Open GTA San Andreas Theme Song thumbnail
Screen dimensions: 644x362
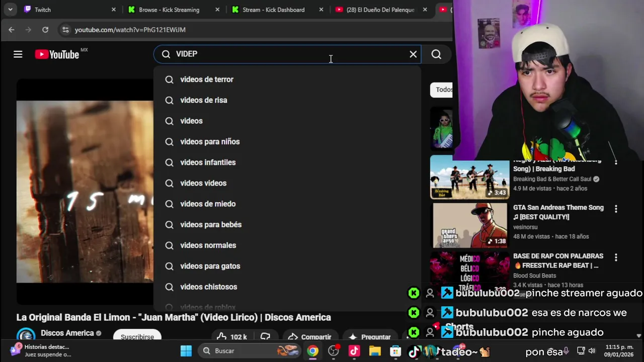tap(470, 225)
